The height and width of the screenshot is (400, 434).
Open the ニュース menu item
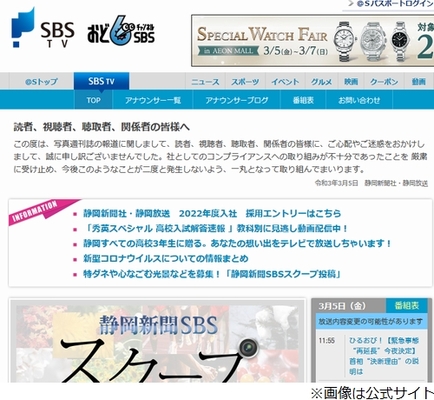pyautogui.click(x=205, y=82)
